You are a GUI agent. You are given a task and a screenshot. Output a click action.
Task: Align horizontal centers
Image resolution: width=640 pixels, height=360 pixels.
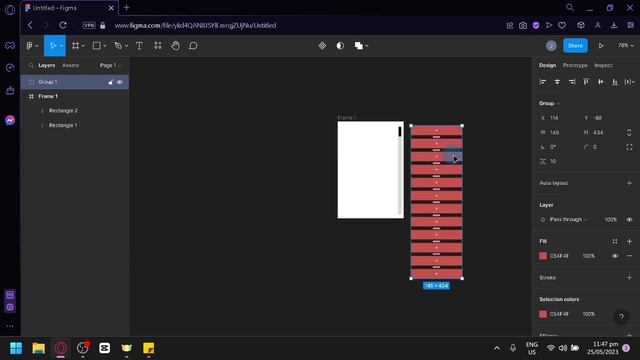point(557,82)
